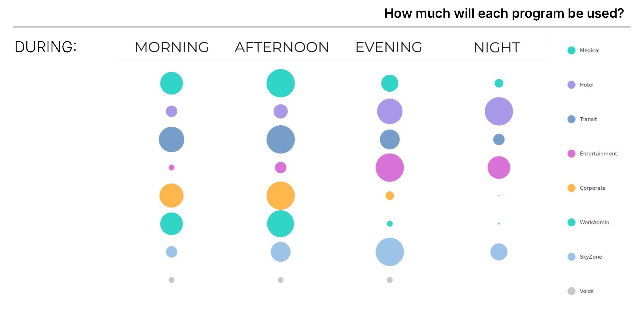This screenshot has width=644, height=314.
Task: Click the Transit legend color dot
Action: [x=571, y=119]
